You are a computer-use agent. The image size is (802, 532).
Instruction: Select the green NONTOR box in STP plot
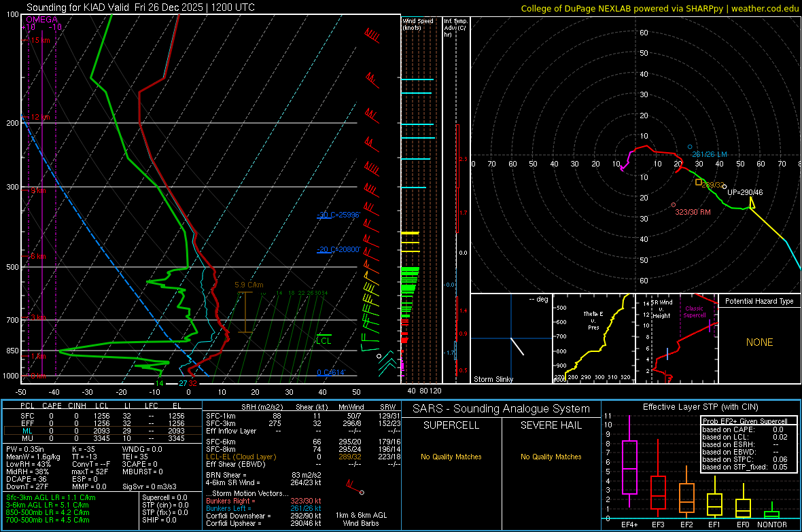point(771,514)
